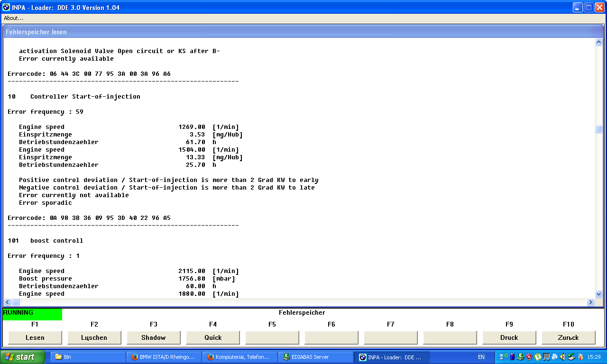Open the volume speaker tray icon

[563, 357]
